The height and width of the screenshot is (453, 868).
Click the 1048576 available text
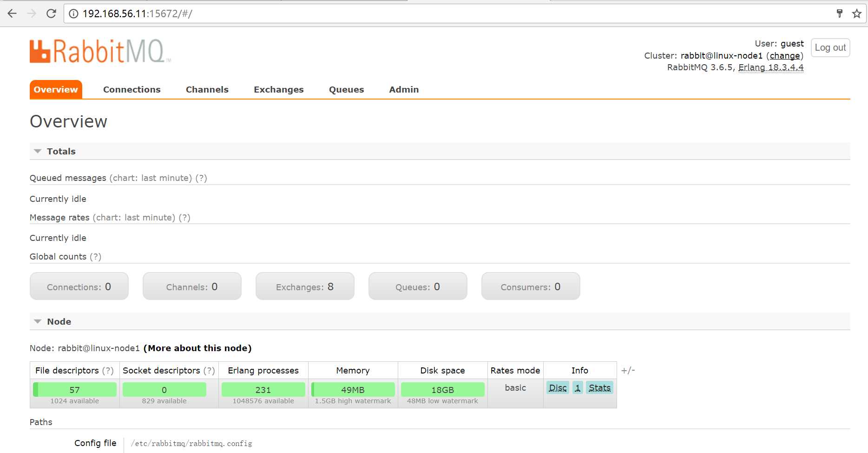click(263, 401)
